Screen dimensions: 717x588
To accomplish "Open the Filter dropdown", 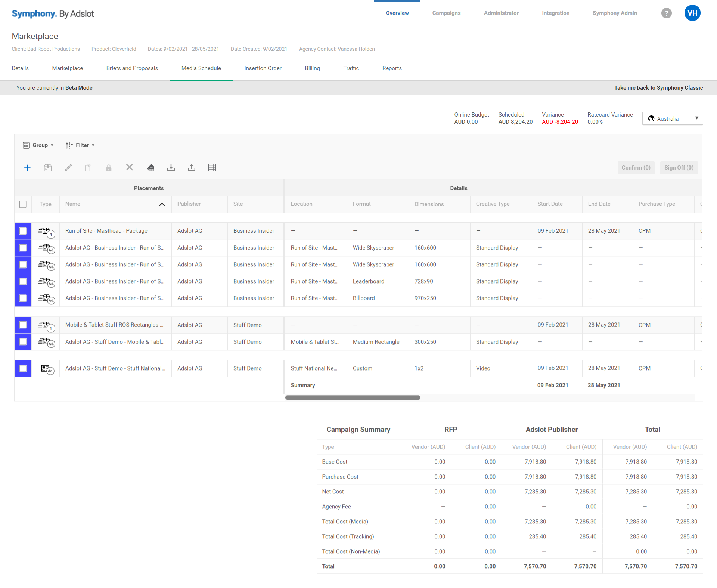I will click(80, 145).
